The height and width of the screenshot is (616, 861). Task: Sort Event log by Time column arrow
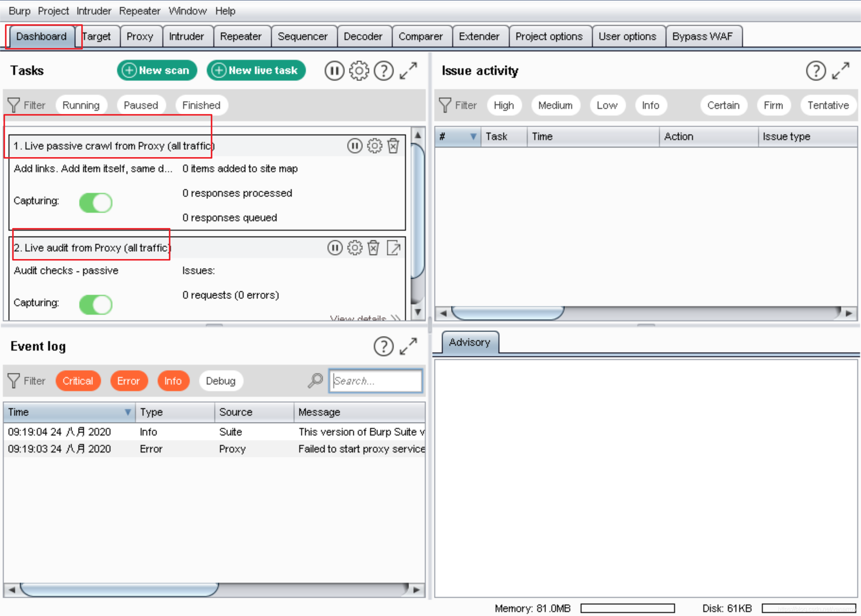tap(128, 412)
